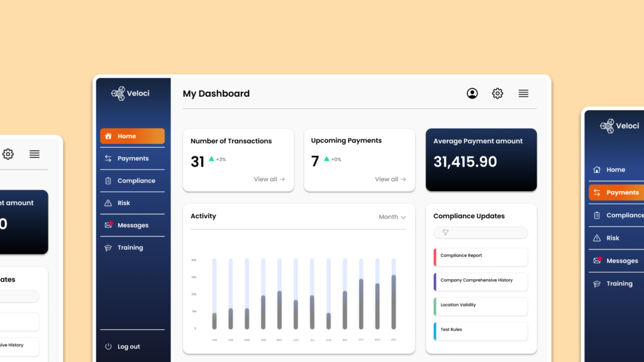
Task: Click the Training graduation cap icon in center sidebar
Action: coord(108,248)
